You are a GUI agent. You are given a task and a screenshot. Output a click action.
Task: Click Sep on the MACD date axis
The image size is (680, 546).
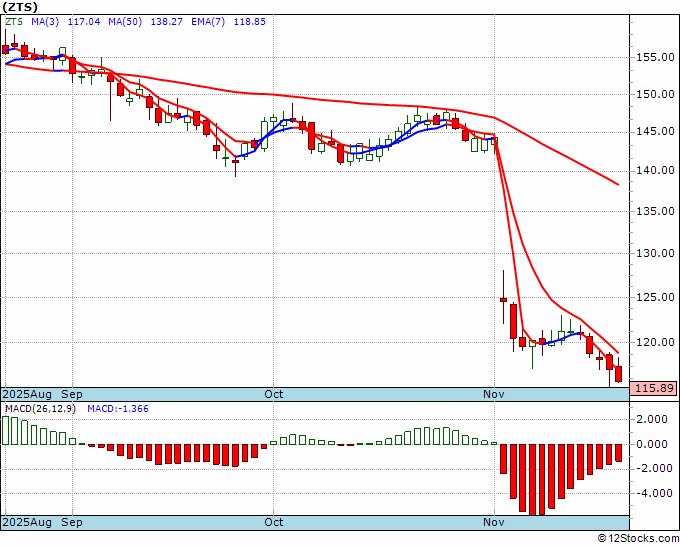pos(72,522)
